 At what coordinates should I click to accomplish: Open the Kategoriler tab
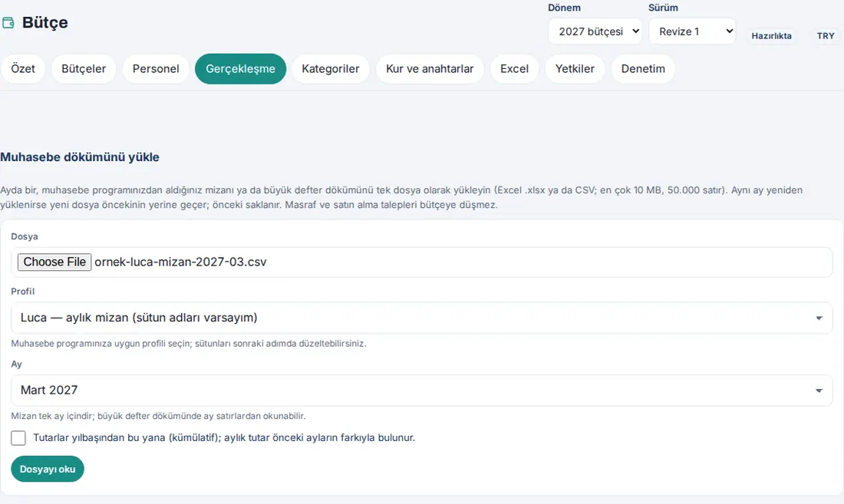pyautogui.click(x=331, y=69)
